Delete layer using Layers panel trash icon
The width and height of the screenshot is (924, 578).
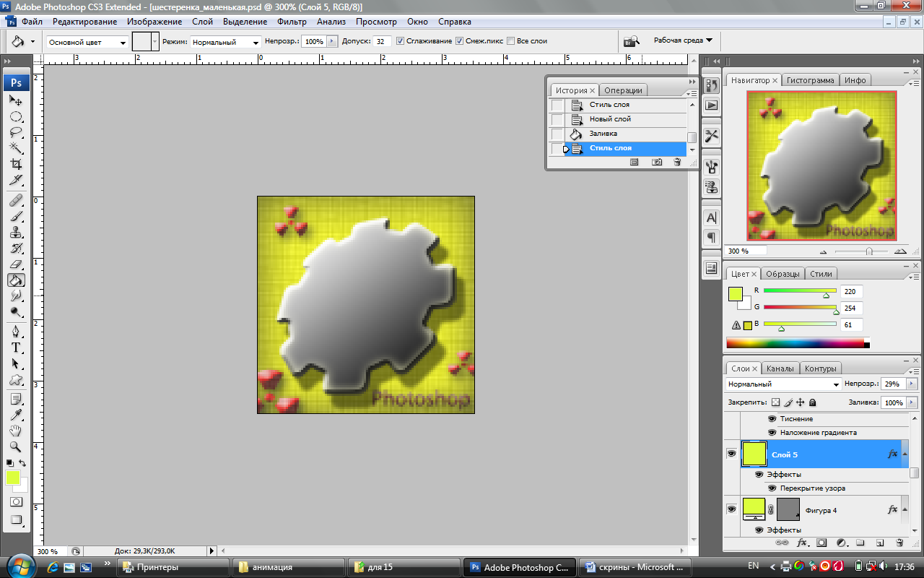tap(899, 542)
